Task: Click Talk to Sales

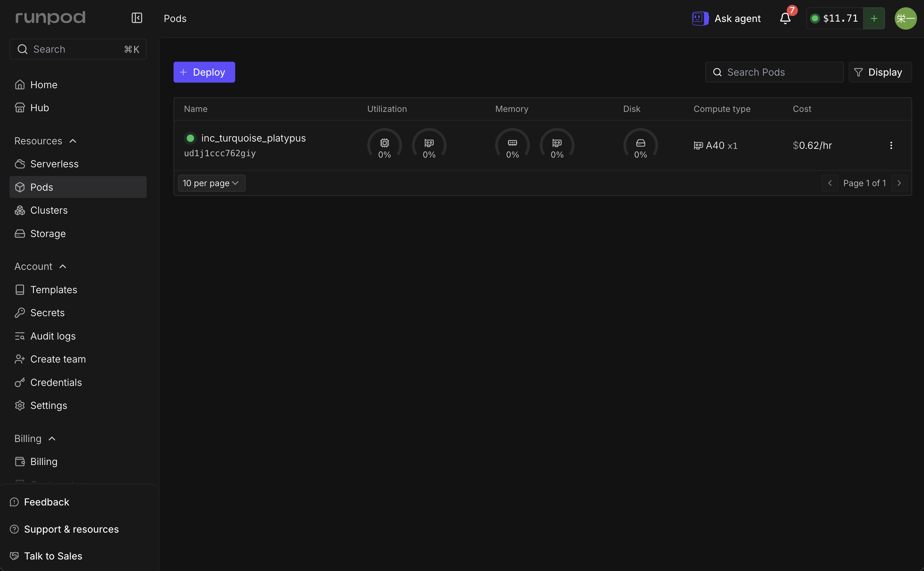Action: 46,556
